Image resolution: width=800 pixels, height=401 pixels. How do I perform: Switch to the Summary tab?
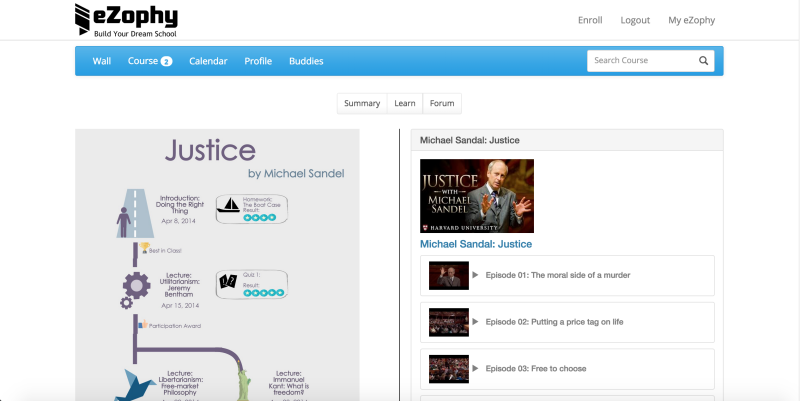point(362,103)
